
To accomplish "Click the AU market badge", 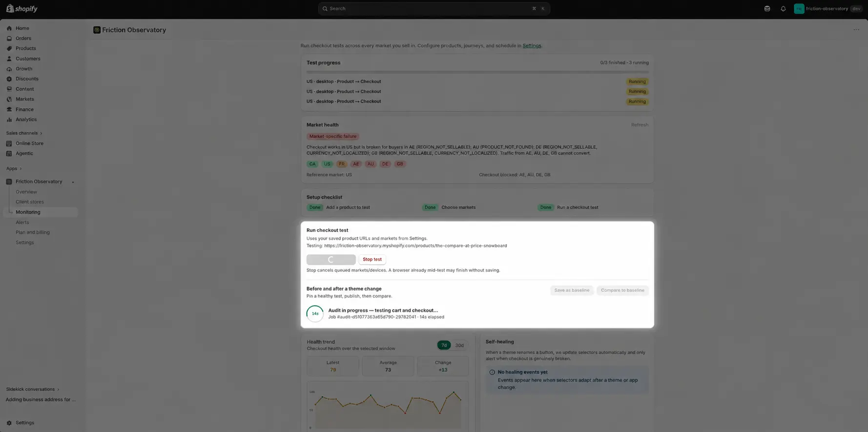I will (x=371, y=164).
